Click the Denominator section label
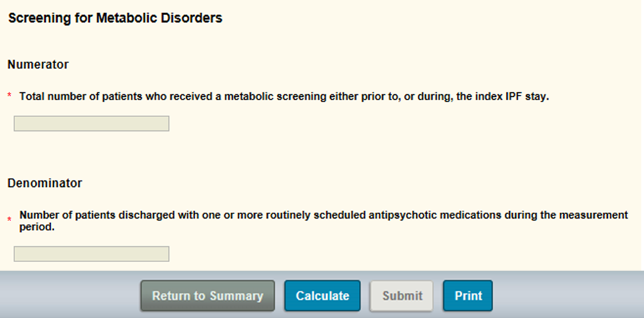This screenshot has width=644, height=318. (x=45, y=183)
